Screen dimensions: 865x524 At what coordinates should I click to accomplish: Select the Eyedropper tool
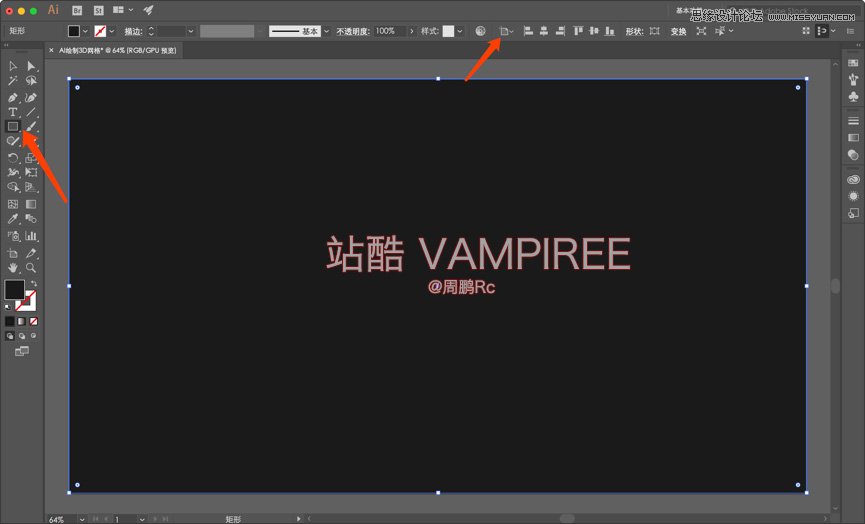(x=13, y=219)
